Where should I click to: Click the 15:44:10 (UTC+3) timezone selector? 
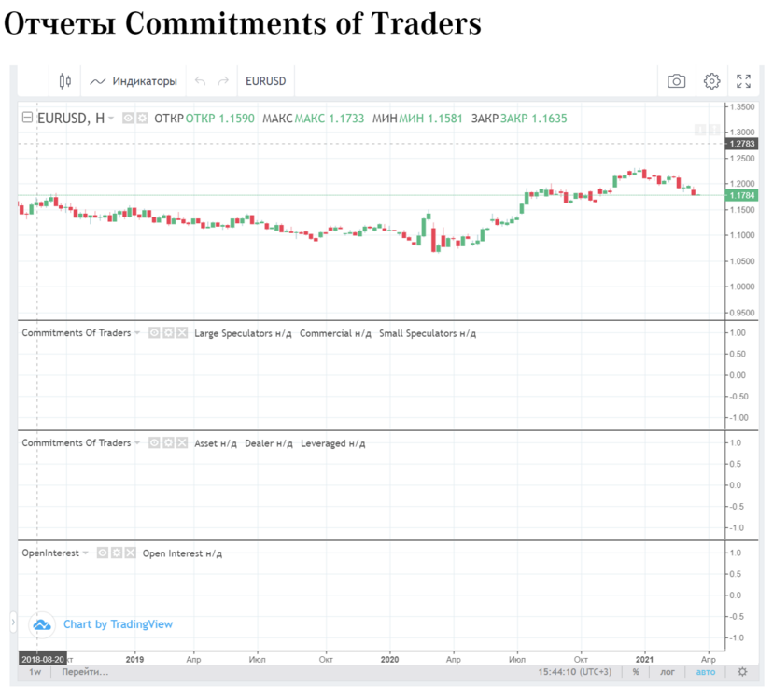click(x=574, y=672)
